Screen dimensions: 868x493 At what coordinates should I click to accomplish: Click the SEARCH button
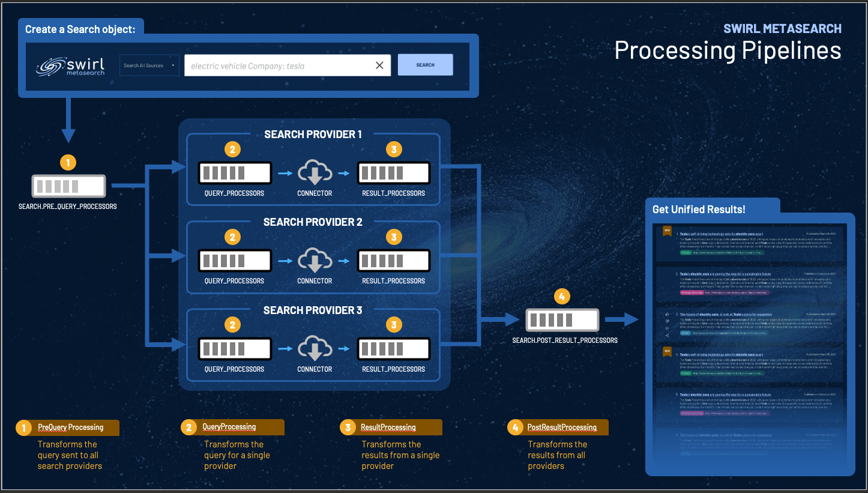[x=425, y=65]
